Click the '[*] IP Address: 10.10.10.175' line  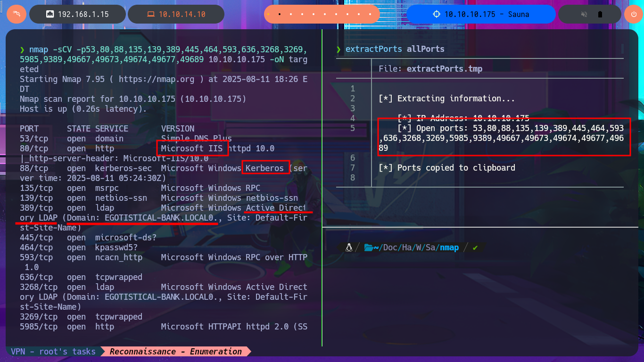click(x=463, y=119)
